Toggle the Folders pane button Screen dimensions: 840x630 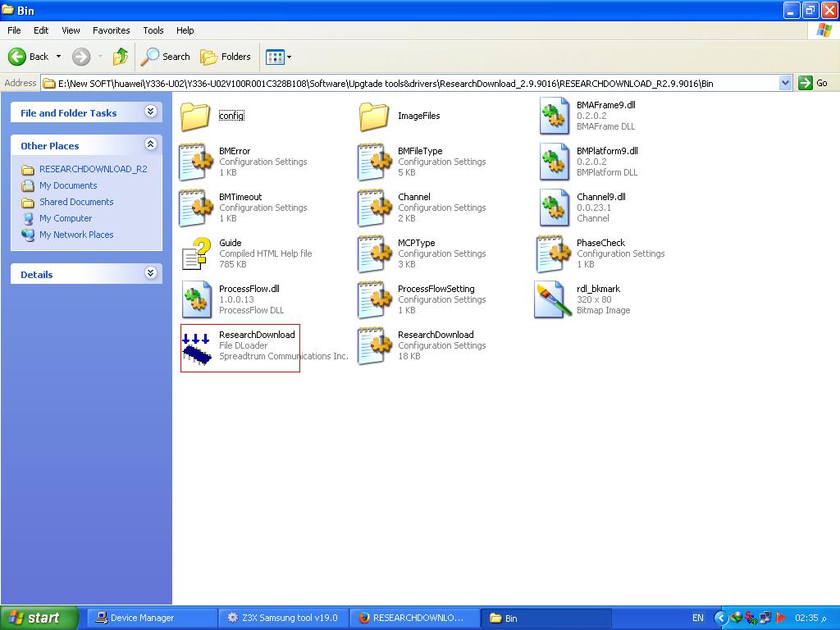coord(225,57)
